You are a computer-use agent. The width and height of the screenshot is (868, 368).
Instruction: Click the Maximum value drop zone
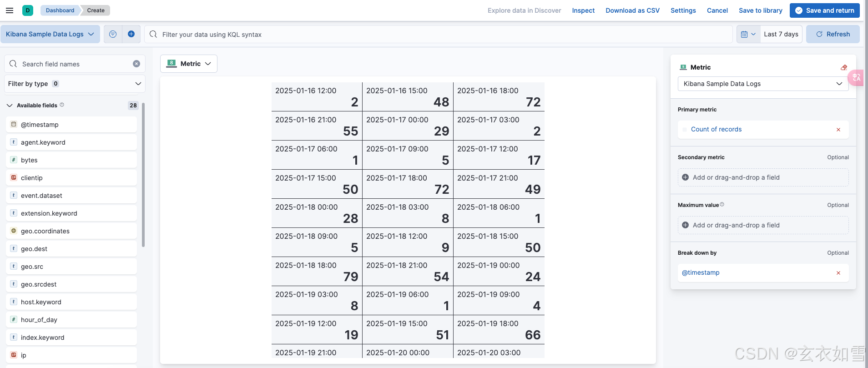pos(763,225)
